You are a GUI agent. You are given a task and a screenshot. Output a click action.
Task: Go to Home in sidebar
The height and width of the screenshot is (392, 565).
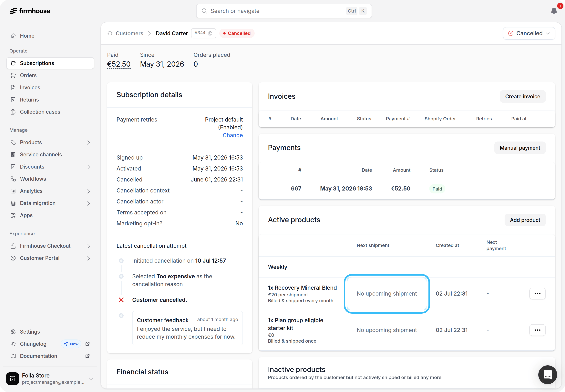pos(50,36)
